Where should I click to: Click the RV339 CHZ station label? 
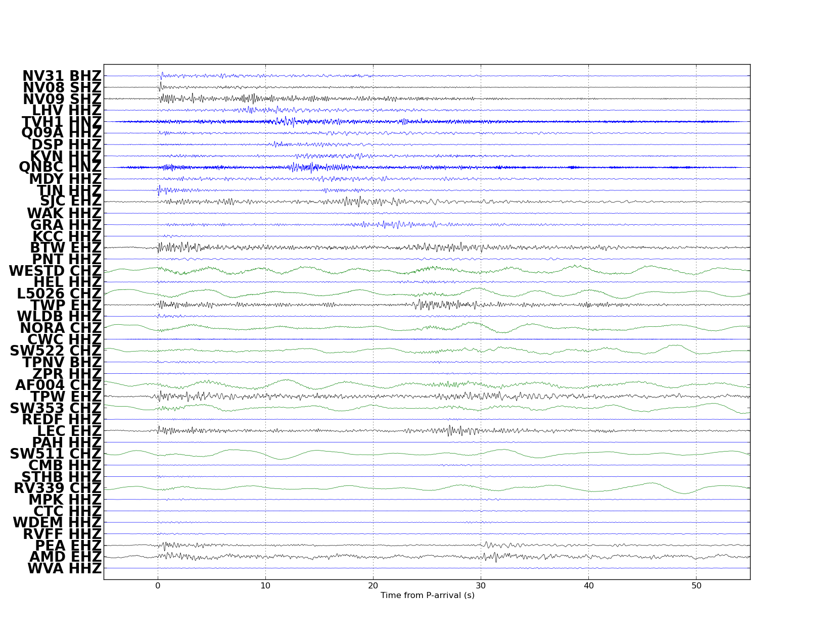[x=58, y=488]
